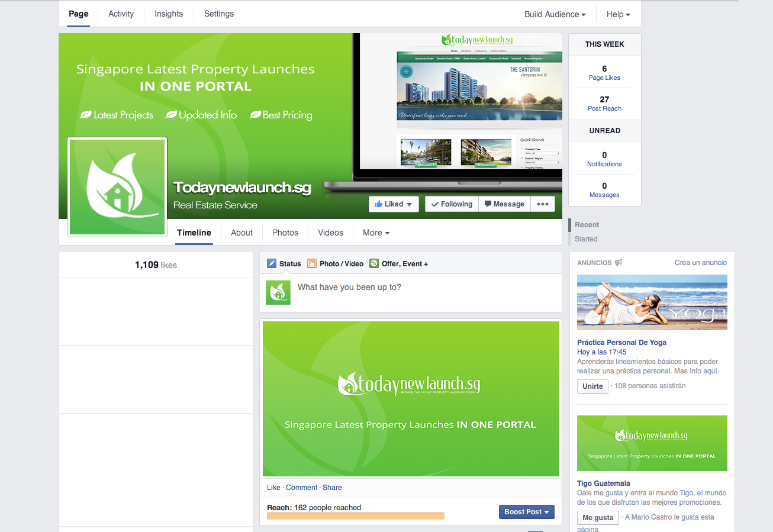Viewport: 773px width, 532px height.
Task: Click the Status pencil icon
Action: tap(272, 264)
